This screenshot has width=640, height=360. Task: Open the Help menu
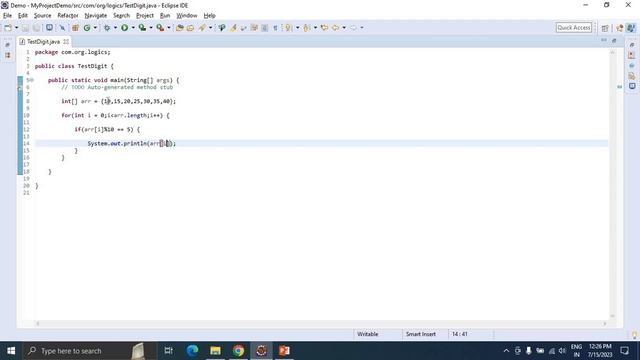(x=209, y=16)
